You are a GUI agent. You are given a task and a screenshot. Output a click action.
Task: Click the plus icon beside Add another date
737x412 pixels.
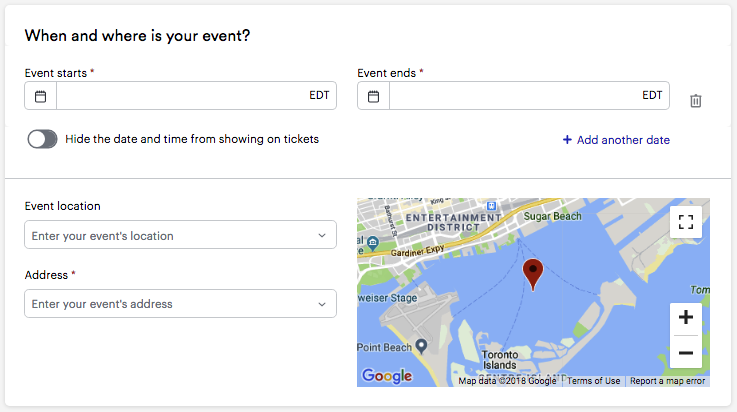(567, 140)
